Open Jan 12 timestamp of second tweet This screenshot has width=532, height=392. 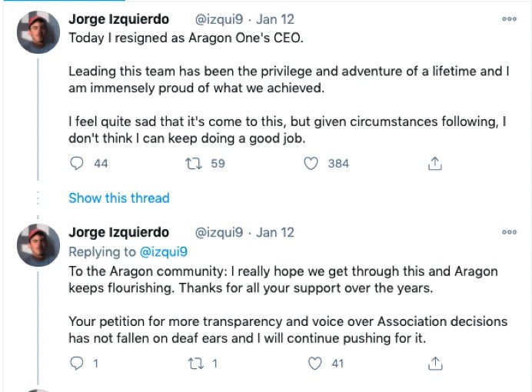click(x=274, y=232)
